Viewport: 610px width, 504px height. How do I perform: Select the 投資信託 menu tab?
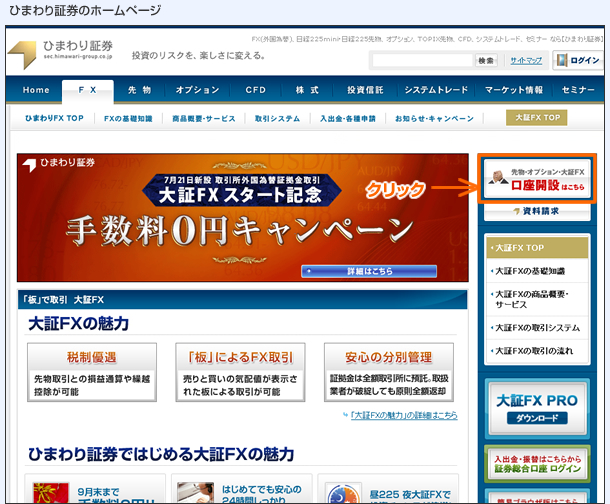[x=365, y=90]
